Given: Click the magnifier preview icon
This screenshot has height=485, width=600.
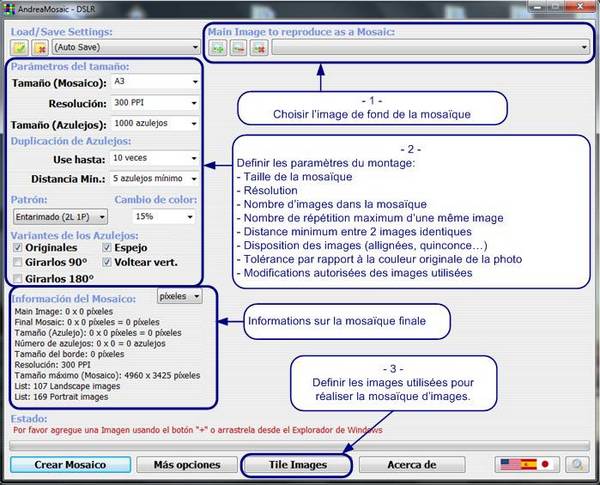Looking at the screenshot, I should tap(577, 465).
